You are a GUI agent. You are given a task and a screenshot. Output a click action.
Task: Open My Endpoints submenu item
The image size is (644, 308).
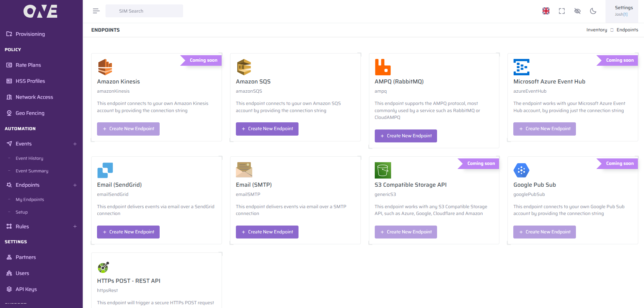pos(30,200)
